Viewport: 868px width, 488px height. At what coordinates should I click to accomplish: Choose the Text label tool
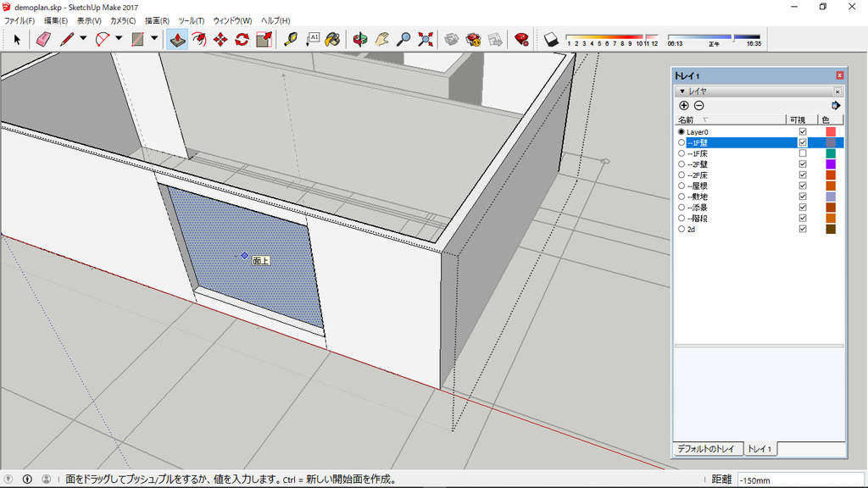tap(312, 39)
